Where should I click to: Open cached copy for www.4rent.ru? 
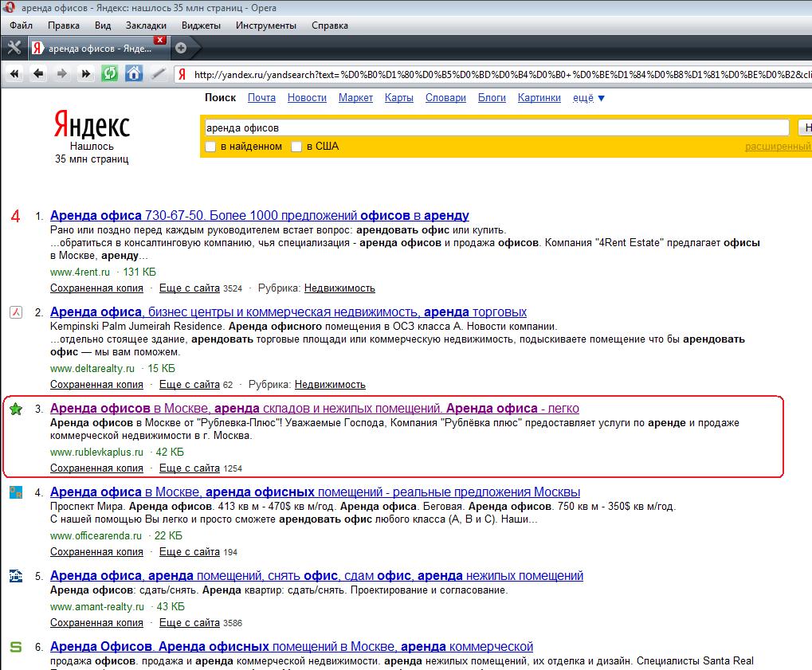(96, 288)
